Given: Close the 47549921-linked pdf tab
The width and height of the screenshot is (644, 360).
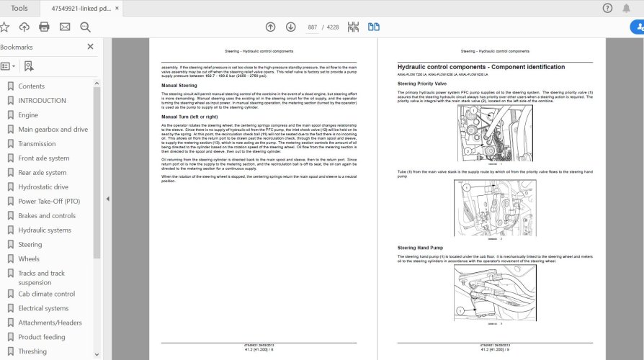Looking at the screenshot, I should point(117,8).
